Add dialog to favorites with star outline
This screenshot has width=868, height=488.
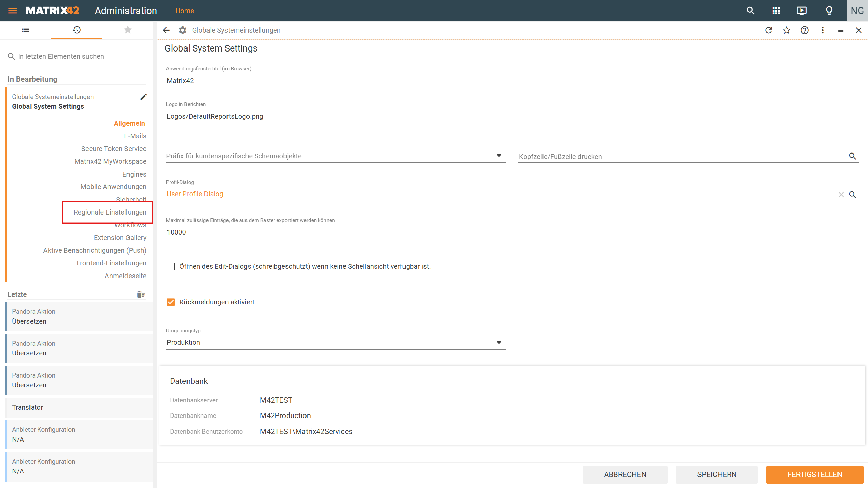coord(787,30)
